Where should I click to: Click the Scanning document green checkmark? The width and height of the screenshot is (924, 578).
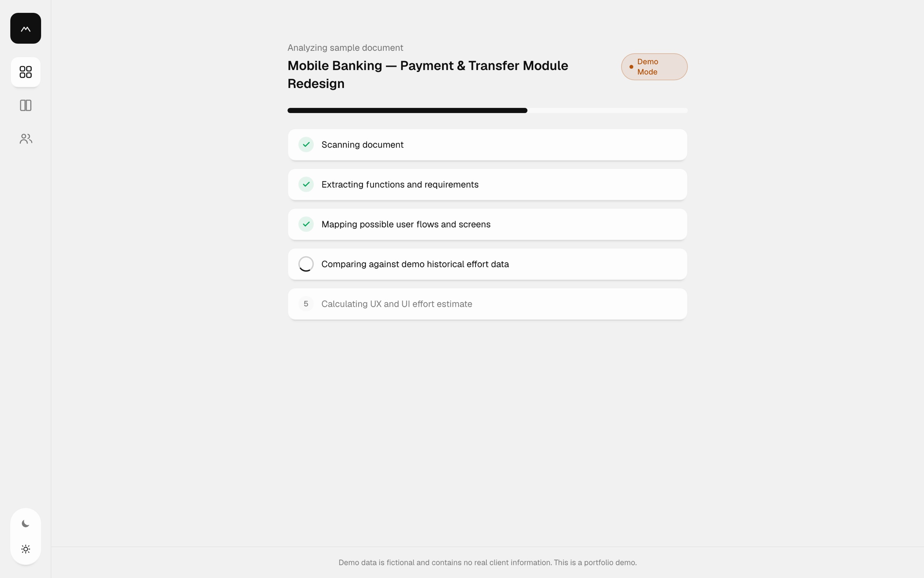pyautogui.click(x=306, y=144)
